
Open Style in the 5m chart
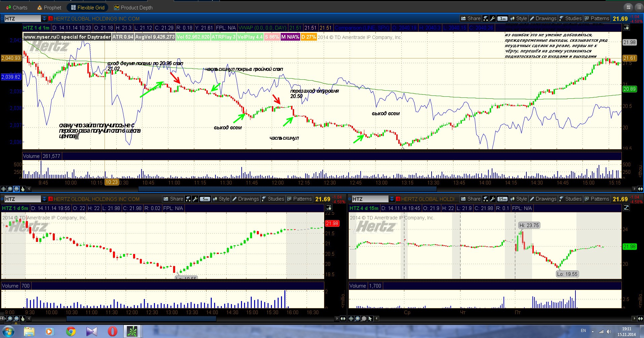pos(221,199)
